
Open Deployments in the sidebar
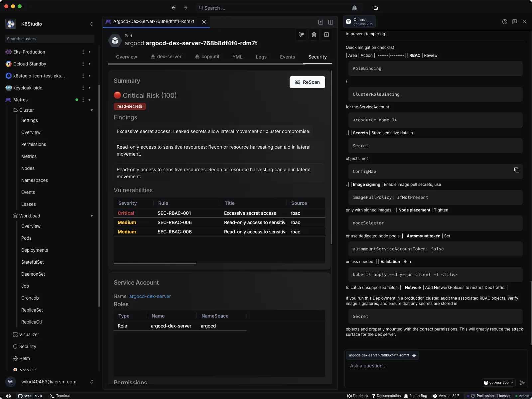coord(35,250)
